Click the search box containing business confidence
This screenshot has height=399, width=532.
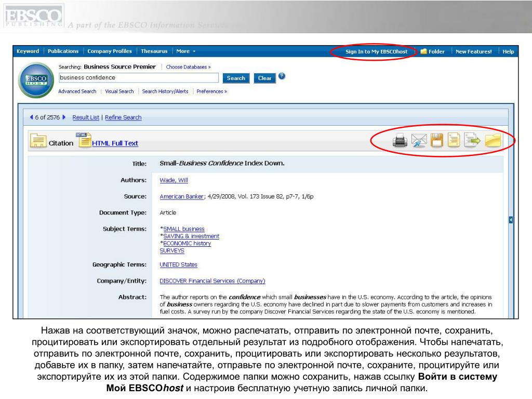(139, 78)
